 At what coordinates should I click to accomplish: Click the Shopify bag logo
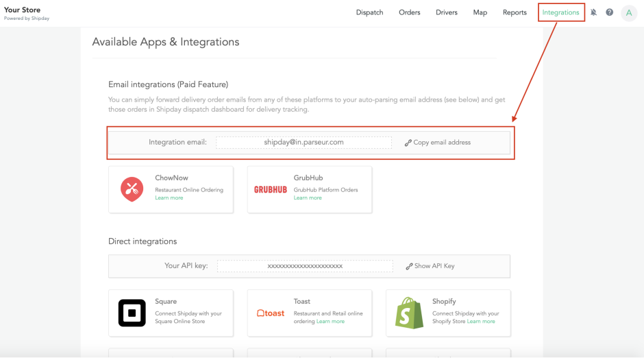tap(409, 313)
